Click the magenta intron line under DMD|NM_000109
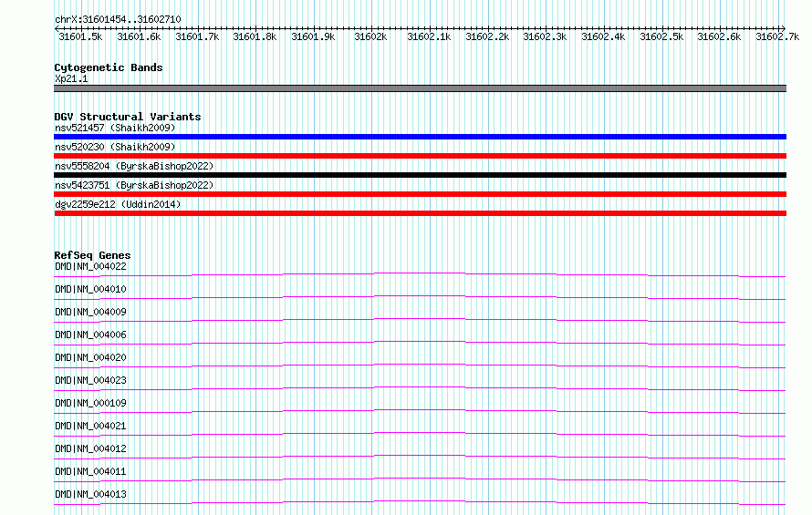 [x=420, y=409]
